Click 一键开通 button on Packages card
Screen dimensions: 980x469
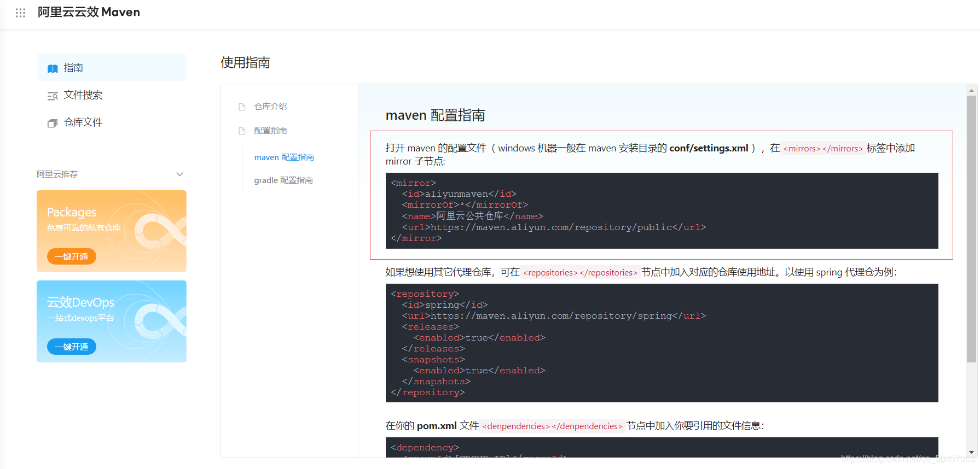(72, 256)
